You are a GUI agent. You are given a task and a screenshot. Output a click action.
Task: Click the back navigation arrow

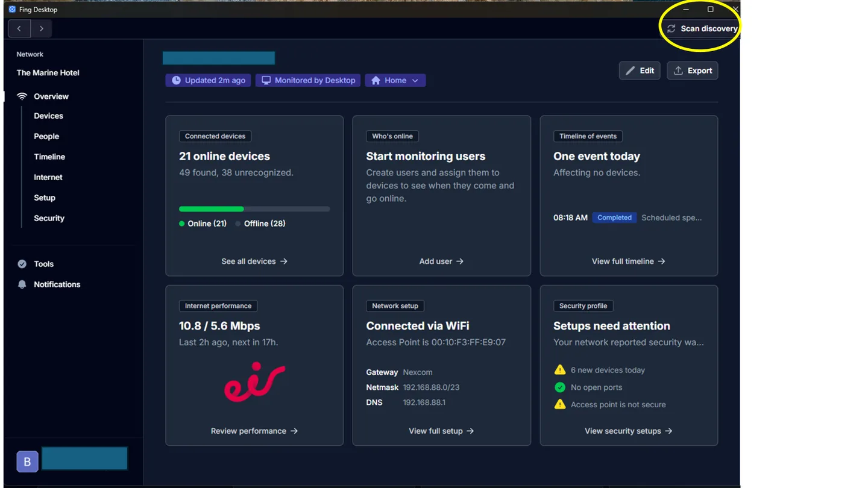tap(19, 28)
